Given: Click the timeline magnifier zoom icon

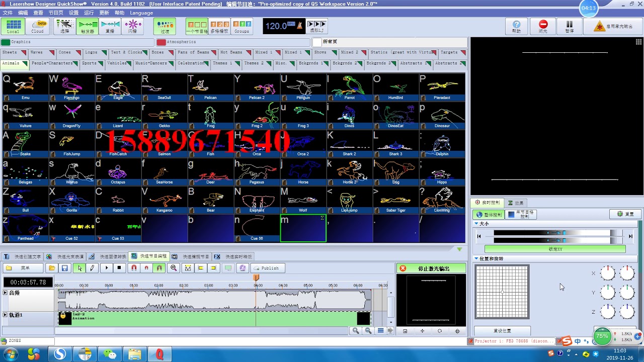Looking at the screenshot, I should [174, 268].
